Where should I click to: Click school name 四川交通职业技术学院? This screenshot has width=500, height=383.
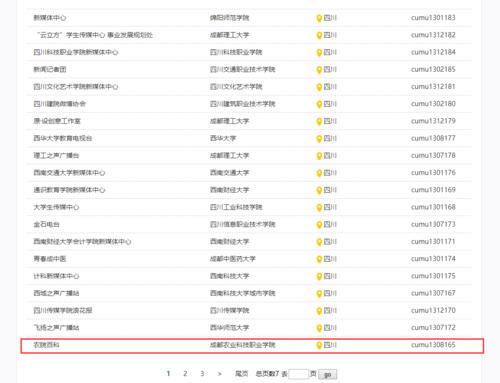242,69
